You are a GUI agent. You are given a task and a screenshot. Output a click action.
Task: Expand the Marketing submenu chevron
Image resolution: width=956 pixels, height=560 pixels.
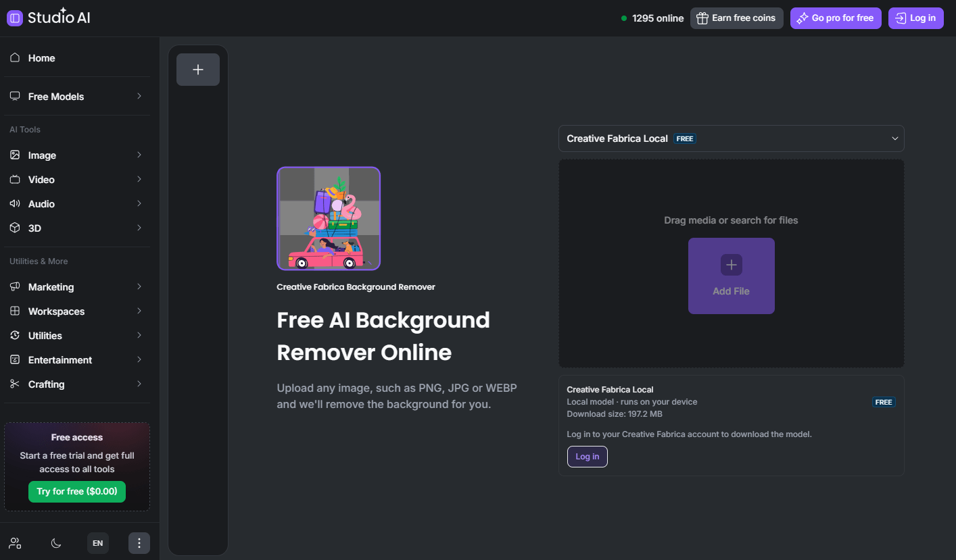click(x=139, y=287)
